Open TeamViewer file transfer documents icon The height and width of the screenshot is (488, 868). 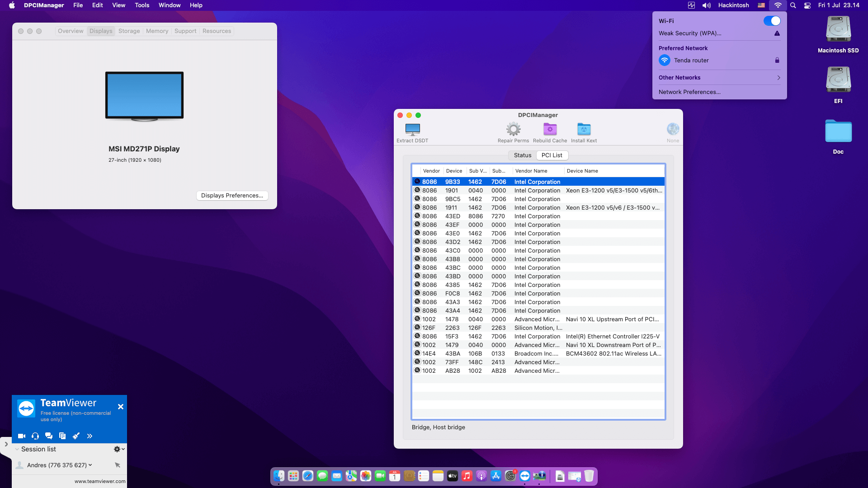tap(62, 436)
